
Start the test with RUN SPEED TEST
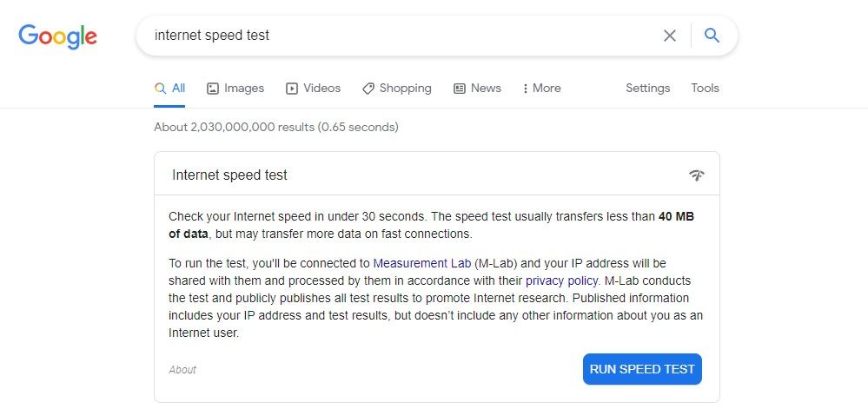(x=642, y=369)
